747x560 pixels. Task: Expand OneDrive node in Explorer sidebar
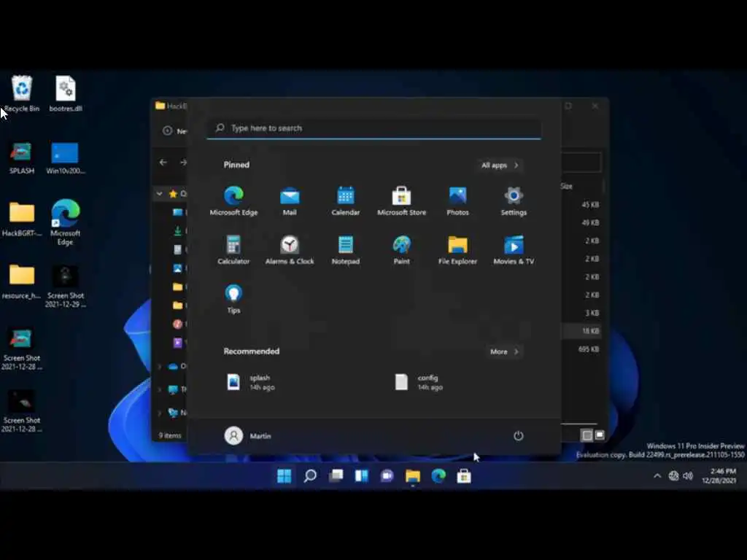(160, 366)
